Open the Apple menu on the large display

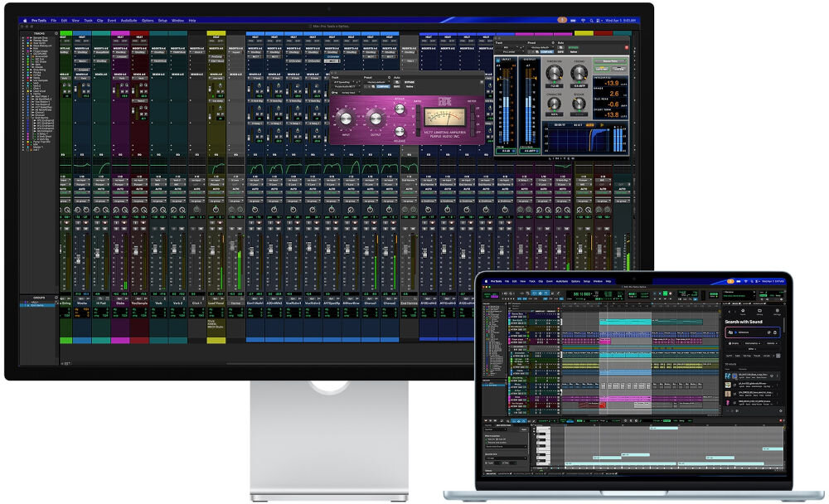tap(23, 19)
